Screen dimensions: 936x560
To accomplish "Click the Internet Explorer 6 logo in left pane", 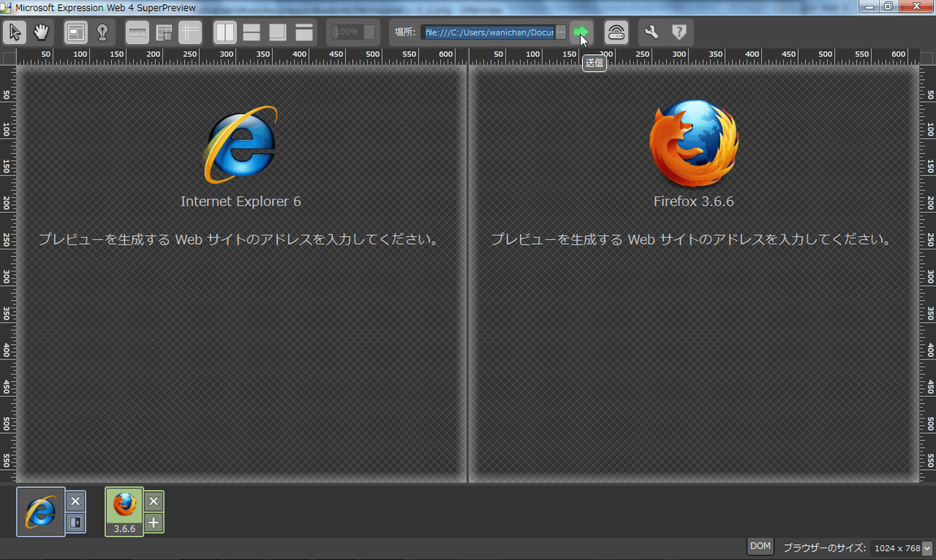I will pyautogui.click(x=240, y=145).
